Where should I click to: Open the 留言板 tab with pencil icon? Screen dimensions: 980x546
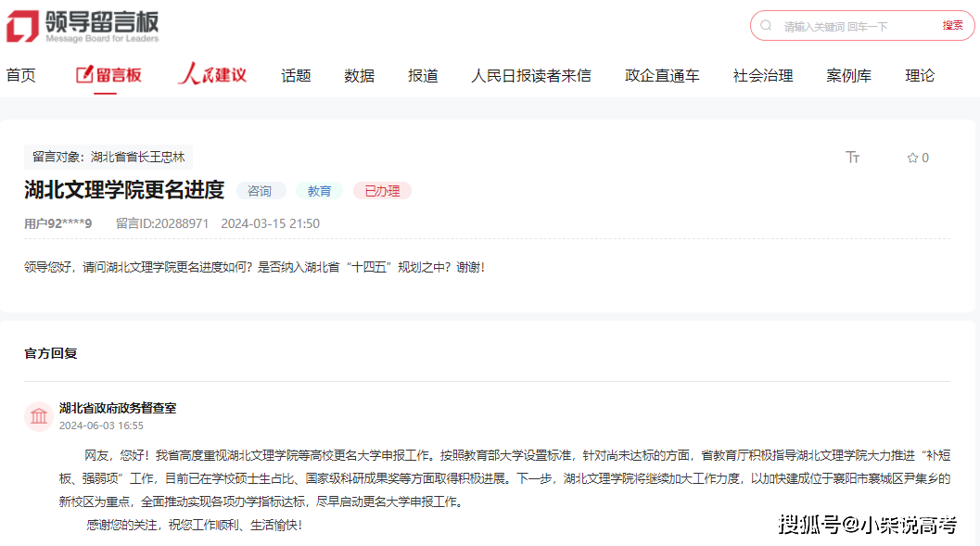click(108, 75)
